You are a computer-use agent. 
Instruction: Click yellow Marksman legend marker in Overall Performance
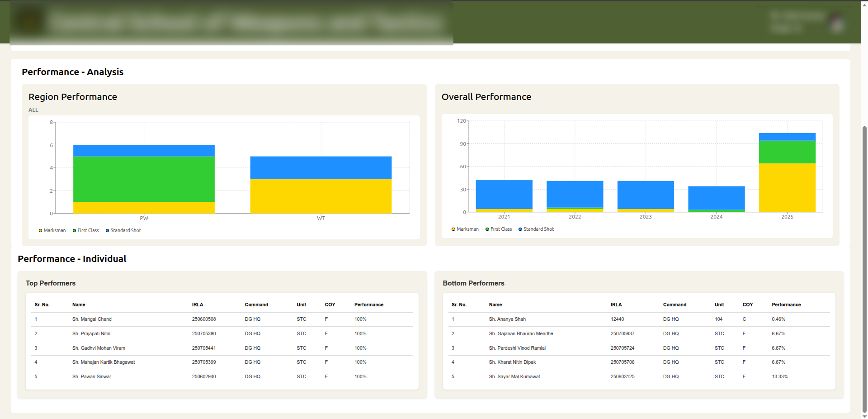tap(453, 229)
